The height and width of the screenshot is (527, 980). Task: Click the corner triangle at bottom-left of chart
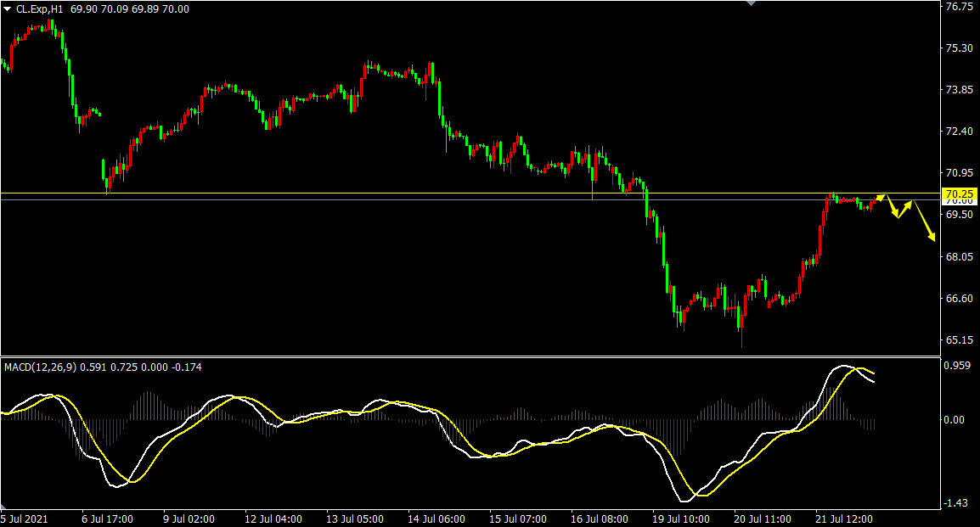(3, 507)
